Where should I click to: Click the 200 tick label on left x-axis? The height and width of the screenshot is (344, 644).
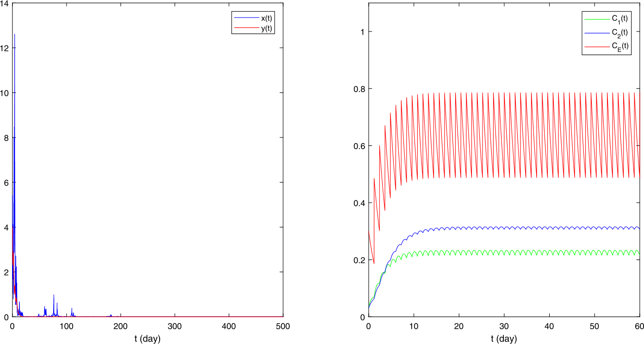120,326
